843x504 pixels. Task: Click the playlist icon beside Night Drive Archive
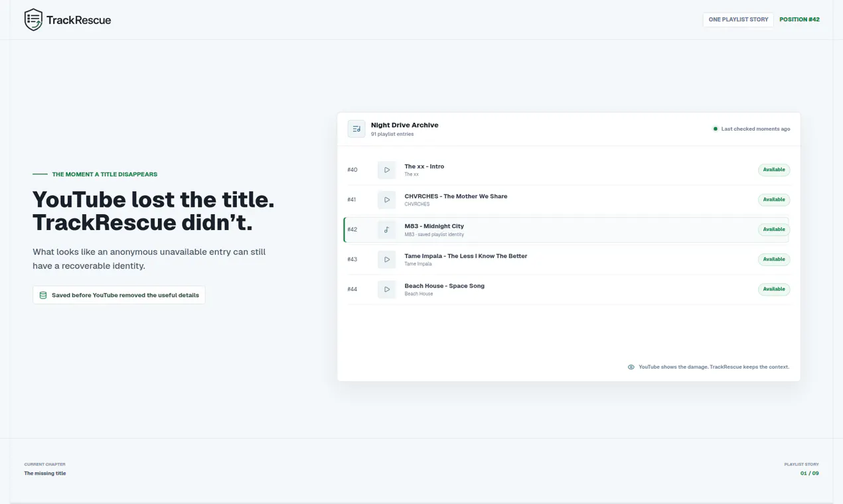point(356,129)
